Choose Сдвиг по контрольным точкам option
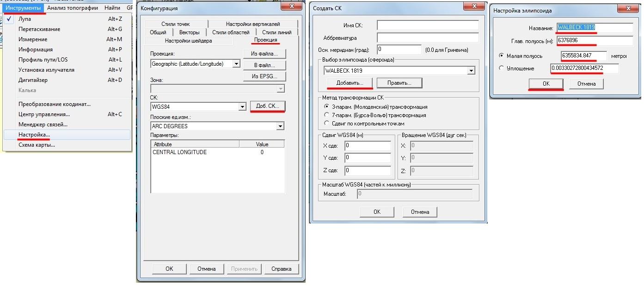This screenshot has height=286, width=644. (327, 124)
